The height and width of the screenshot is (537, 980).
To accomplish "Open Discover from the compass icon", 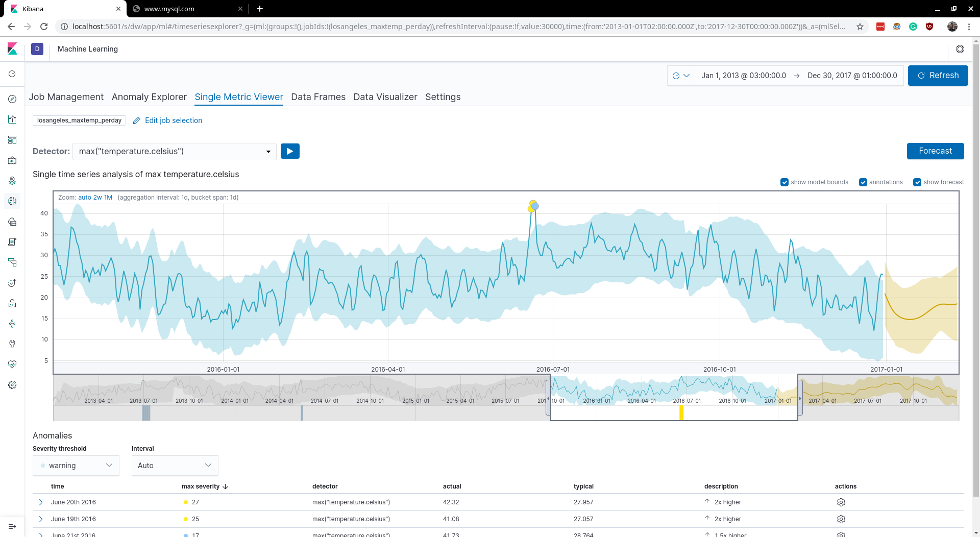I will point(12,99).
